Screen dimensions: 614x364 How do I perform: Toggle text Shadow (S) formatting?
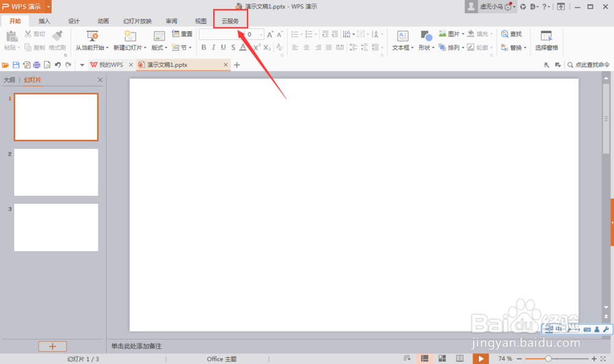(x=233, y=47)
